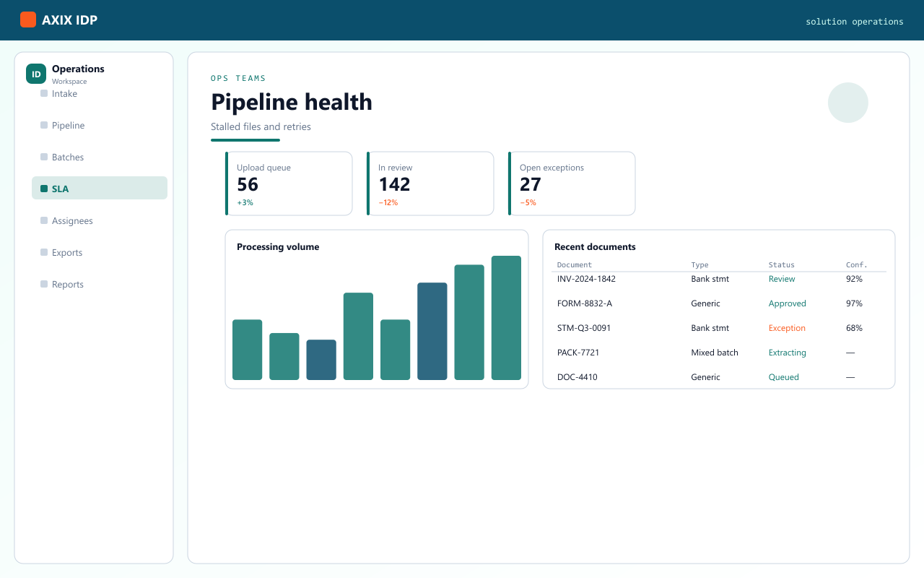Viewport: 924px width, 578px height.
Task: Open document STM-Q3-0091
Action: (x=584, y=328)
